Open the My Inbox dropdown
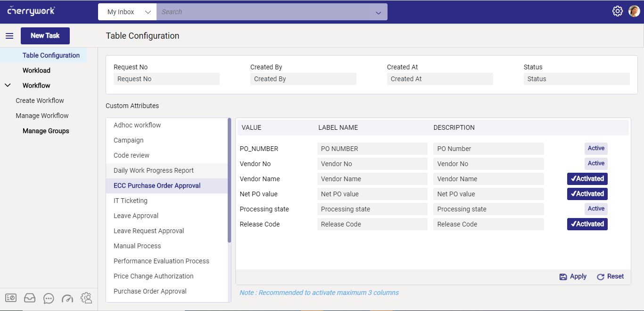 tap(127, 12)
